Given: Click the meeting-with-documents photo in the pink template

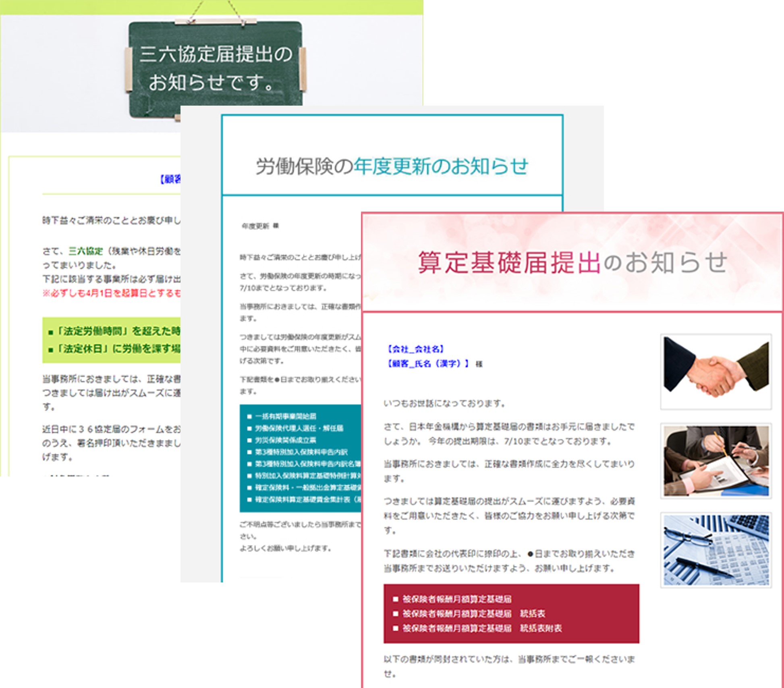Looking at the screenshot, I should tap(716, 461).
